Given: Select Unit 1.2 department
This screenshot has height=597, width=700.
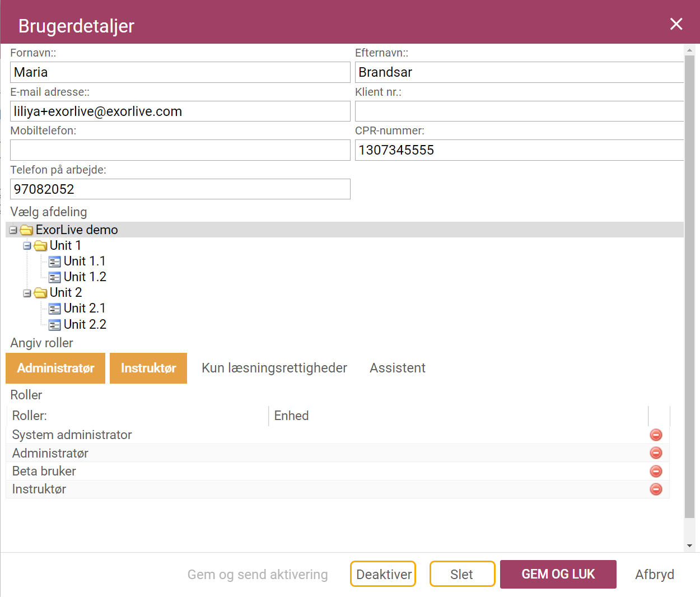Looking at the screenshot, I should (85, 277).
